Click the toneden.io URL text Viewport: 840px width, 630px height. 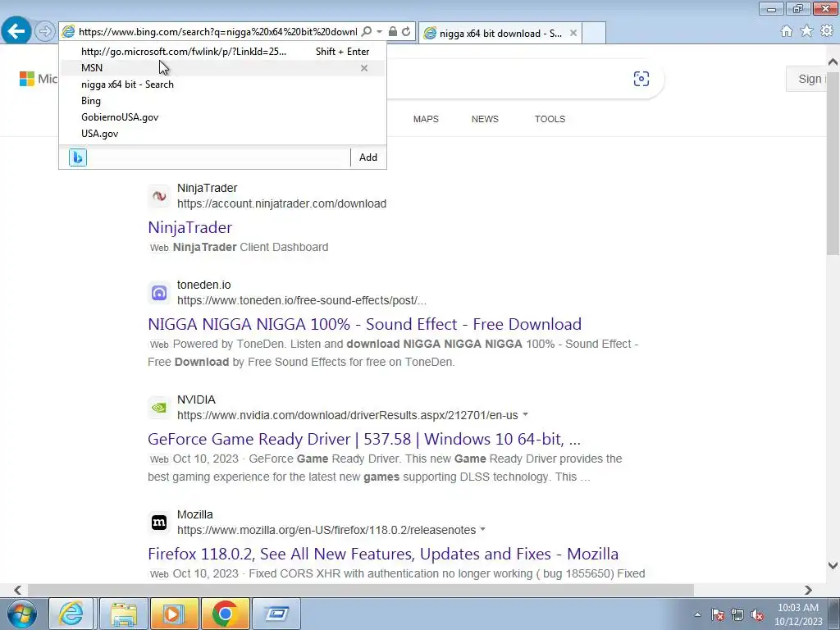[x=302, y=300]
